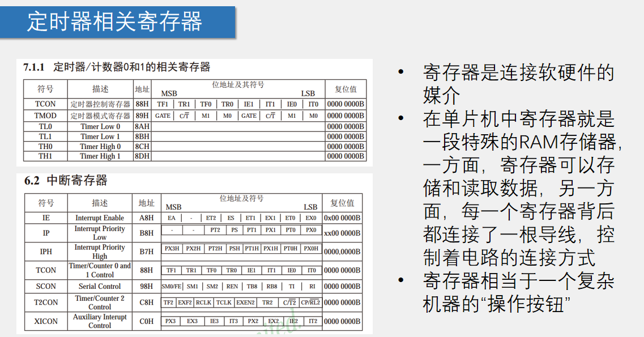Click the EA bit in IE row
Screen dimensions: 644x337
172,218
